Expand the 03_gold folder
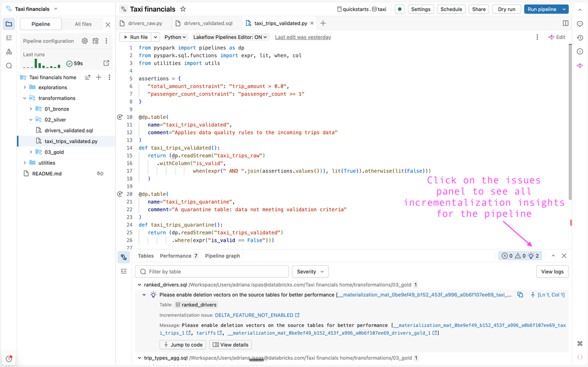 (31, 152)
